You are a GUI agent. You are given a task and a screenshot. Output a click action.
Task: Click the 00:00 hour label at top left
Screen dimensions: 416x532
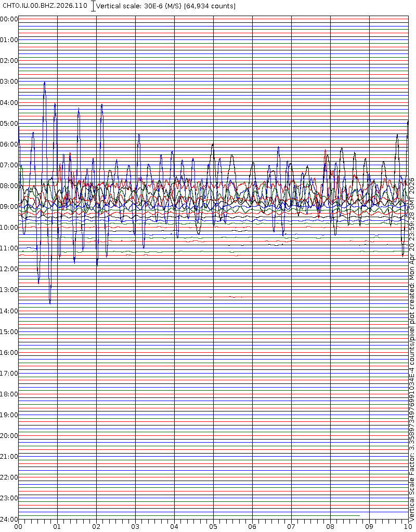(9, 19)
